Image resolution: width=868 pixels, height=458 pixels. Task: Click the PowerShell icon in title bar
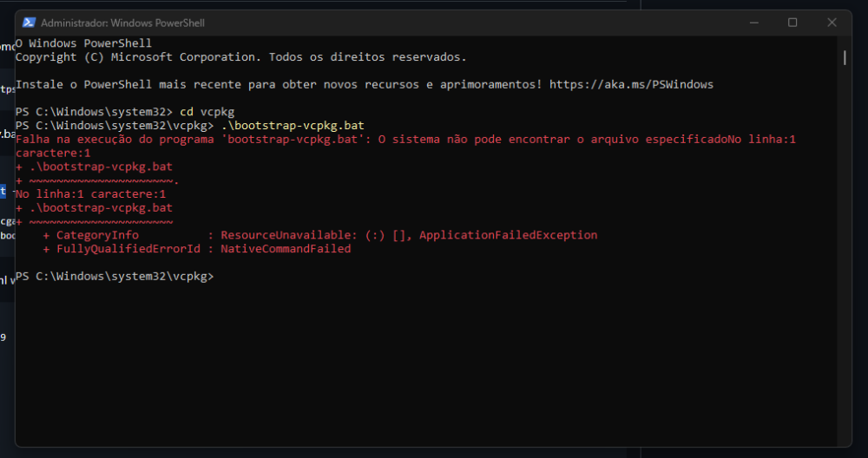29,23
